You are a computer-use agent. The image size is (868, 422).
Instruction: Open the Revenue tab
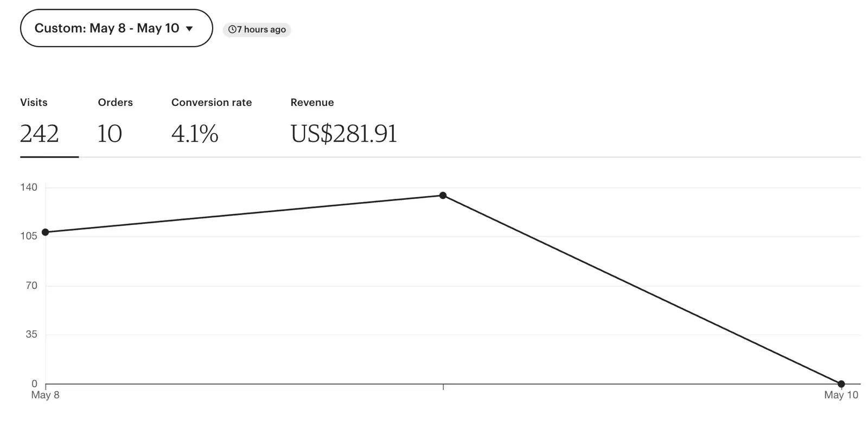(312, 103)
